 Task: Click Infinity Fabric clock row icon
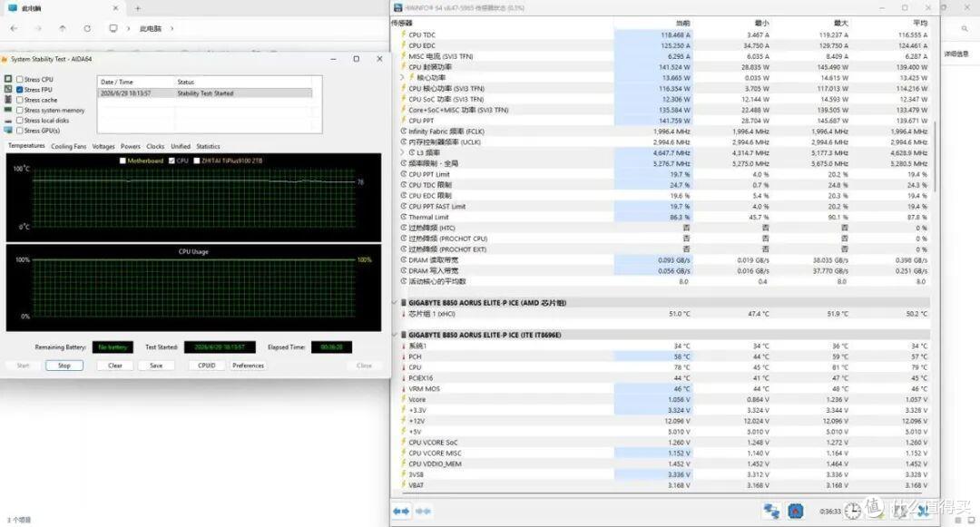coord(404,132)
